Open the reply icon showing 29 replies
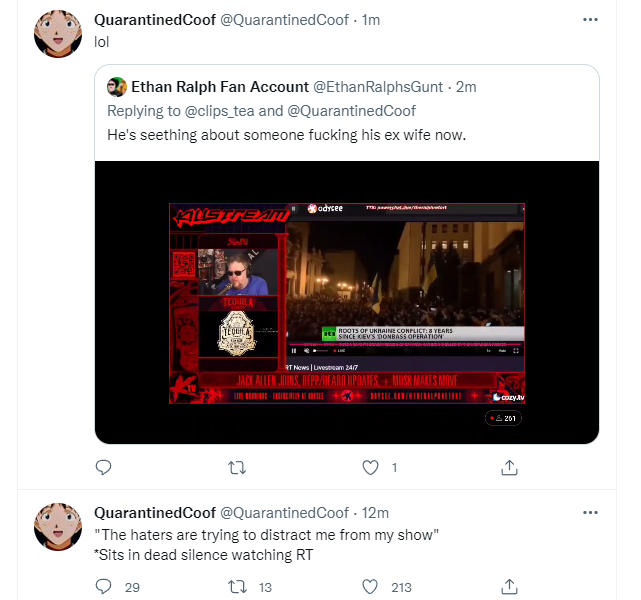The height and width of the screenshot is (600, 641). [x=103, y=587]
